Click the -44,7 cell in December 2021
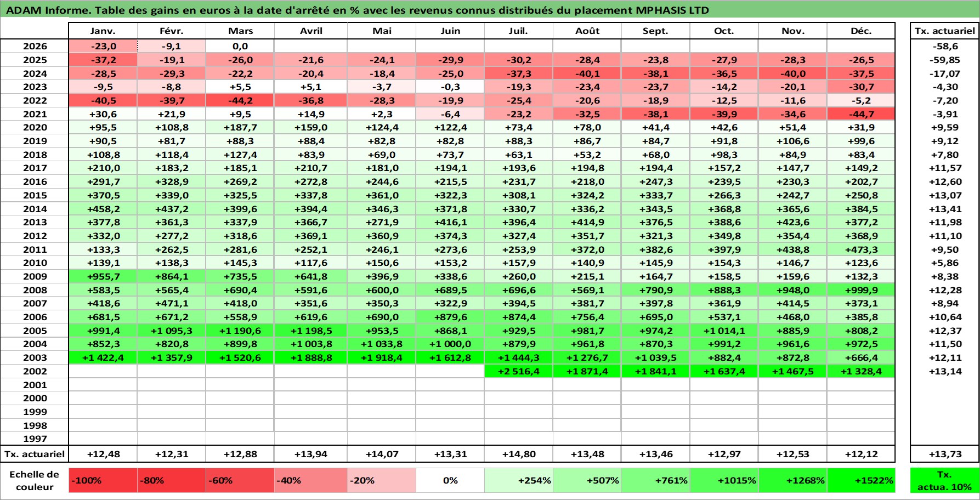This screenshot has width=980, height=500. 861,114
